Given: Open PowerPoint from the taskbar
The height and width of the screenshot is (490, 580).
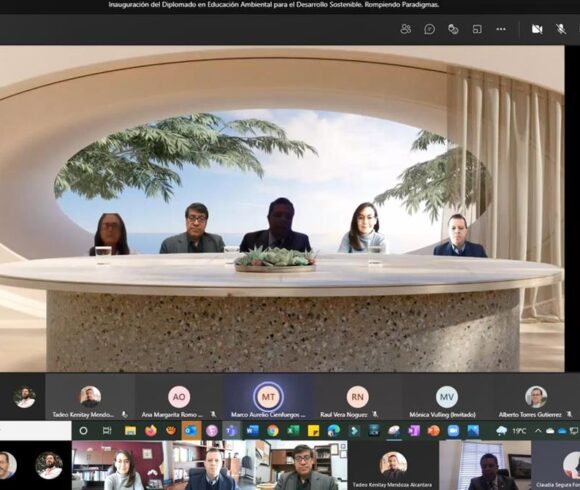Looking at the screenshot, I should pos(434,431).
